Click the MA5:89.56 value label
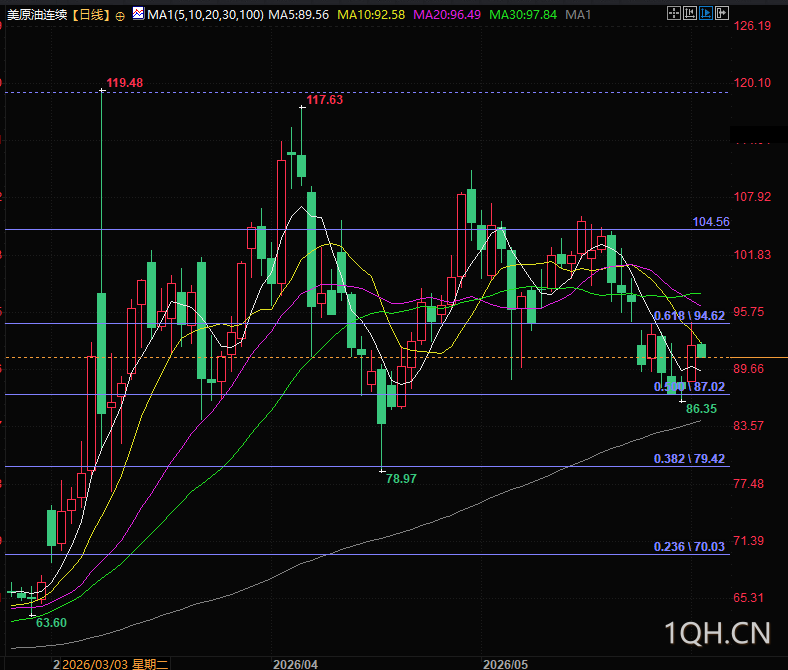 pos(299,15)
